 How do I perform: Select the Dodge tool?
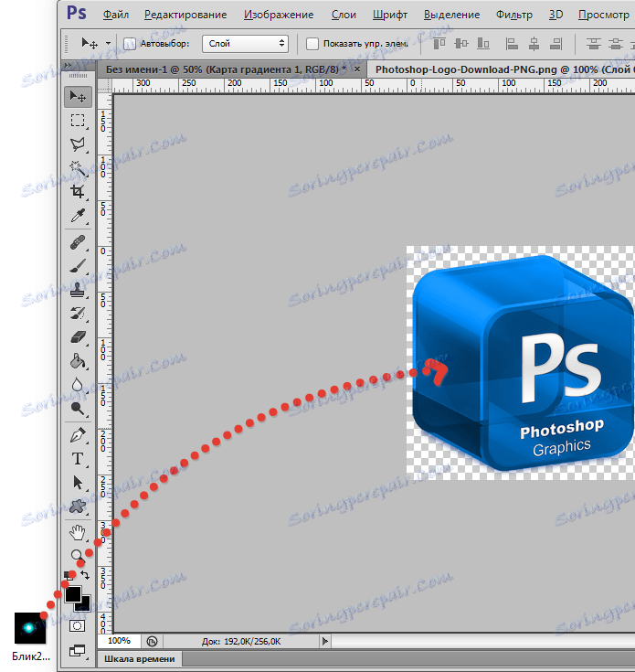coord(78,409)
